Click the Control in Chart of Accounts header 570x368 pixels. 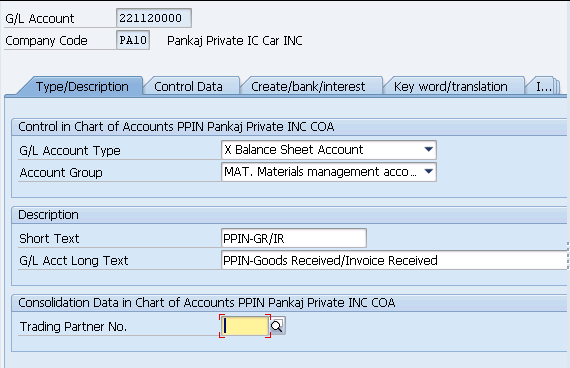tap(176, 127)
